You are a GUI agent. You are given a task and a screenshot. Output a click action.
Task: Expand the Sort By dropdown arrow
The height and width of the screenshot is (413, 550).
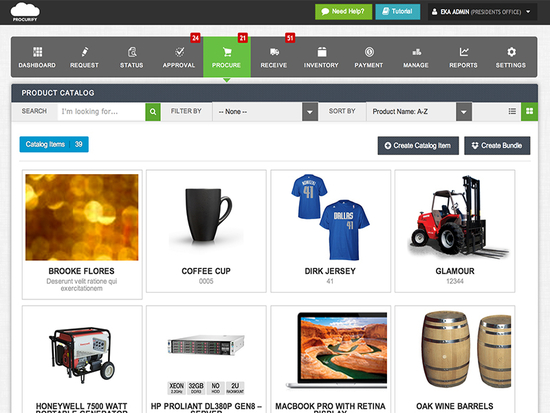tap(464, 112)
